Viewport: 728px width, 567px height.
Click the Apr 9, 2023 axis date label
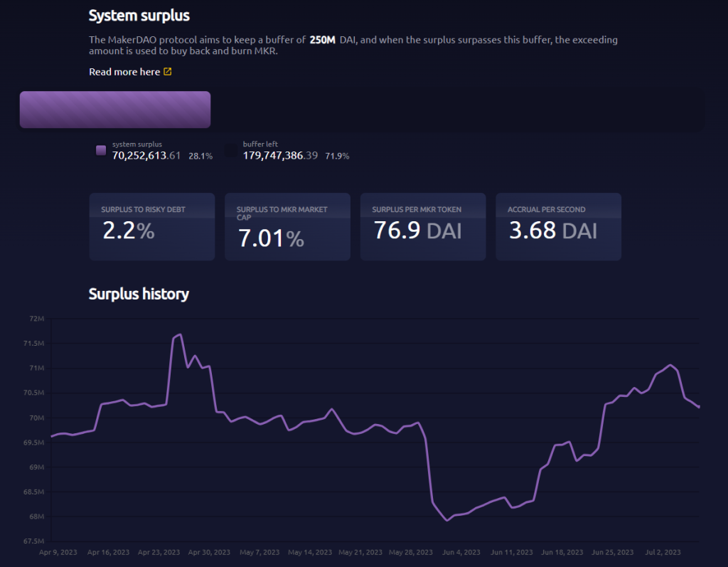[x=58, y=552]
